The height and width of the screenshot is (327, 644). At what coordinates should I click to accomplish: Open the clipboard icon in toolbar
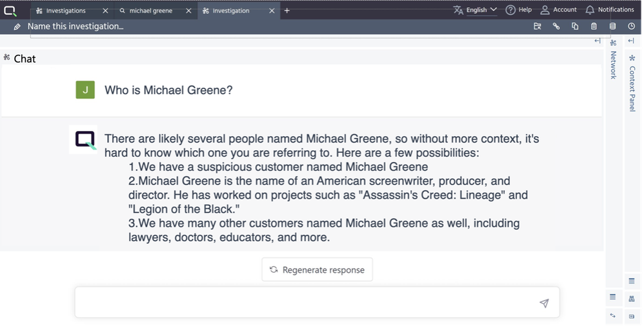[594, 26]
